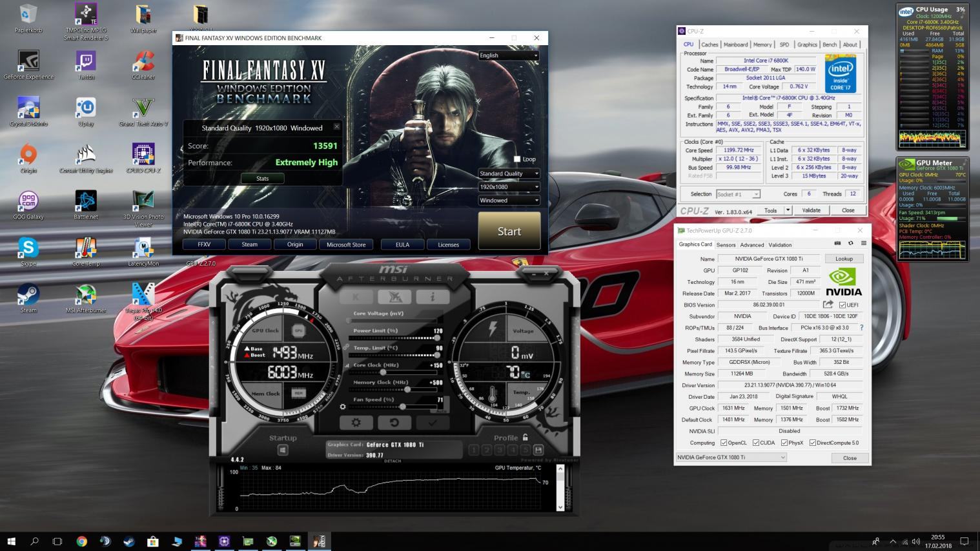Switch to the Bench tab in CPU-Z
The image size is (980, 551).
[x=830, y=45]
